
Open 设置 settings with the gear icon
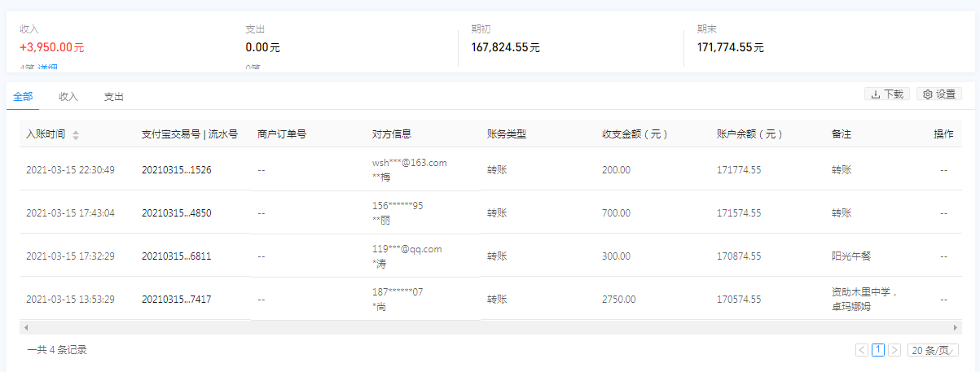pyautogui.click(x=938, y=94)
